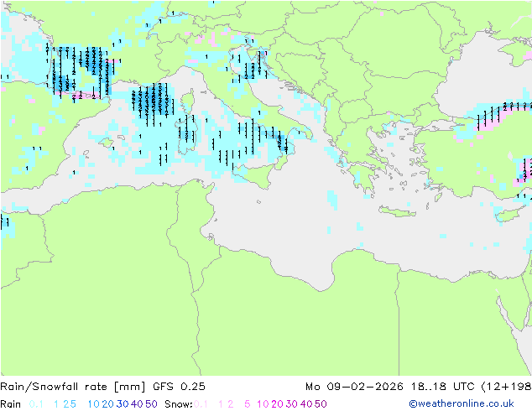Click the Snow legend 10 value
532x411 pixels.
(x=263, y=404)
